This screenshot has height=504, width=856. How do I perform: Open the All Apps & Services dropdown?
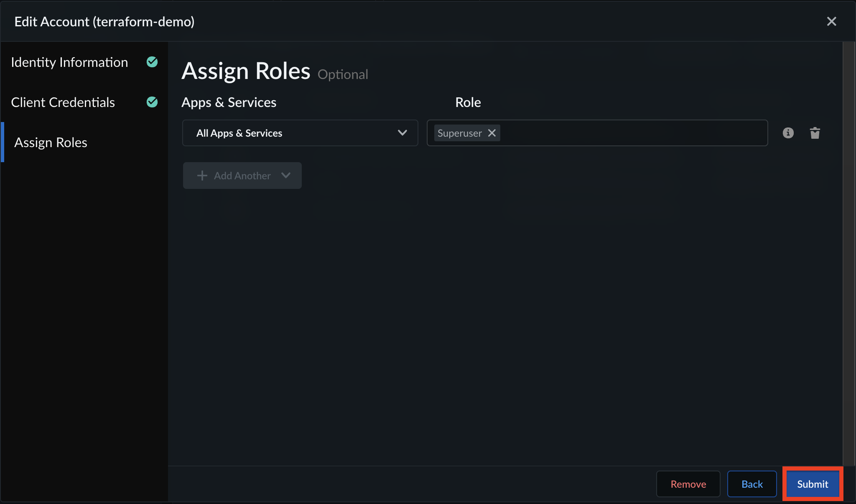pyautogui.click(x=300, y=133)
